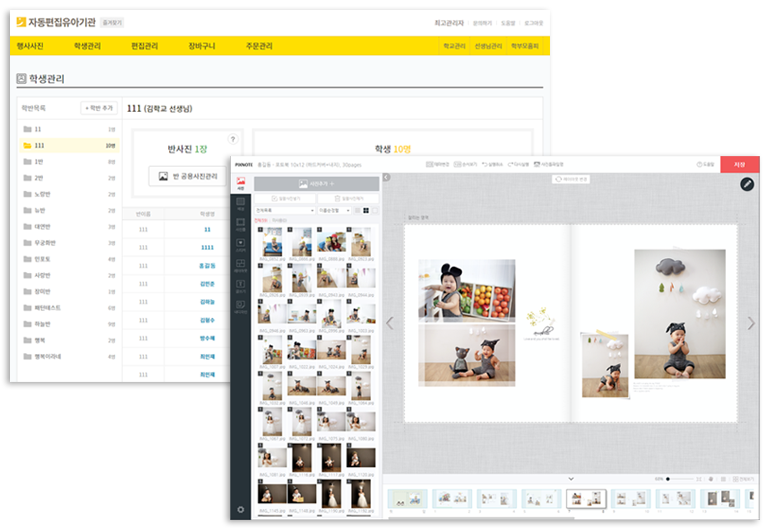Open the 하늘반 class folder
770x530 pixels.
(x=69, y=324)
